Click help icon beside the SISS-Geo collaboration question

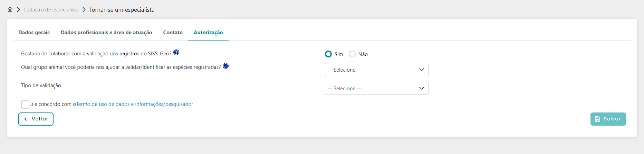(176, 53)
